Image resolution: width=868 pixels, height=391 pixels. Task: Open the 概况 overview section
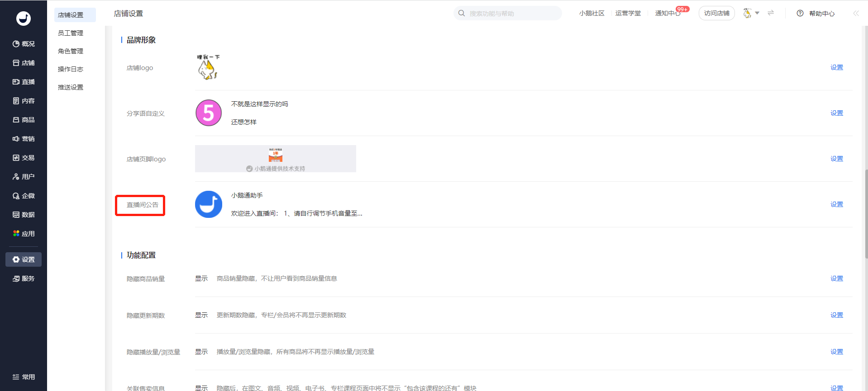click(24, 44)
